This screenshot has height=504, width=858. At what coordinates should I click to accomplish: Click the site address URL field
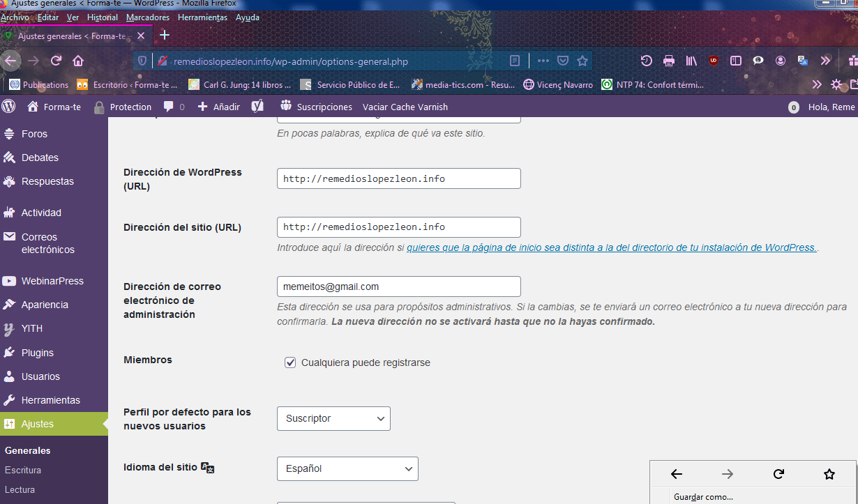pyautogui.click(x=399, y=227)
